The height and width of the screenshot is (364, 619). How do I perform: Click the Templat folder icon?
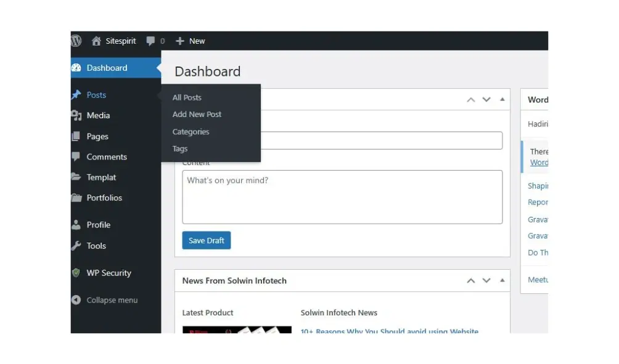(76, 177)
